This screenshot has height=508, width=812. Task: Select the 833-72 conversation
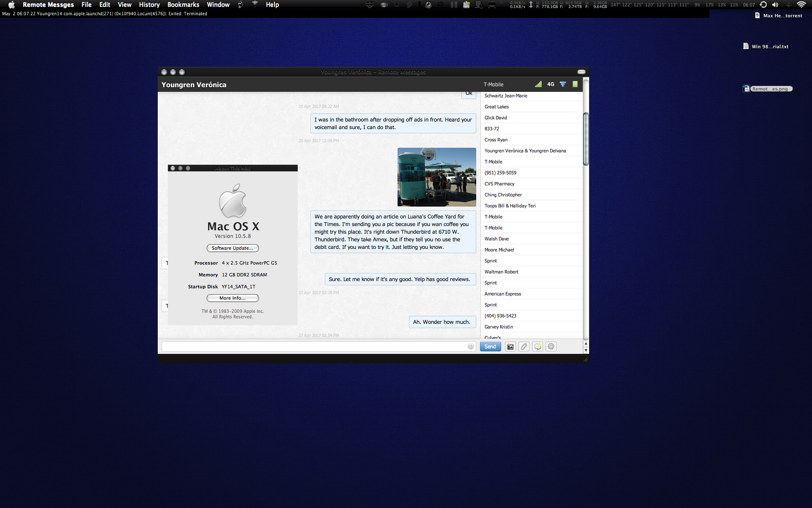coord(532,129)
